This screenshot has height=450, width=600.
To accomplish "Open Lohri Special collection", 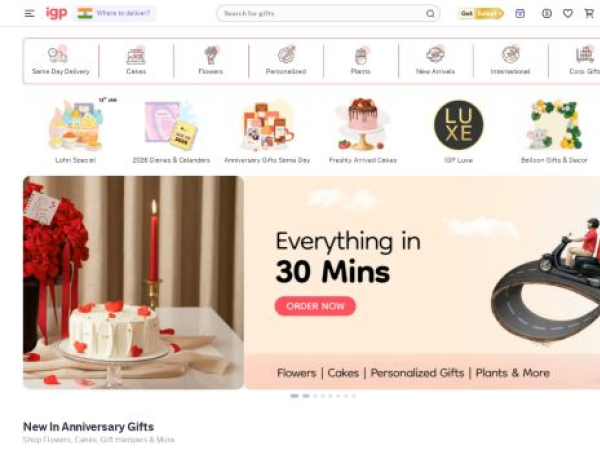I will pyautogui.click(x=75, y=131).
